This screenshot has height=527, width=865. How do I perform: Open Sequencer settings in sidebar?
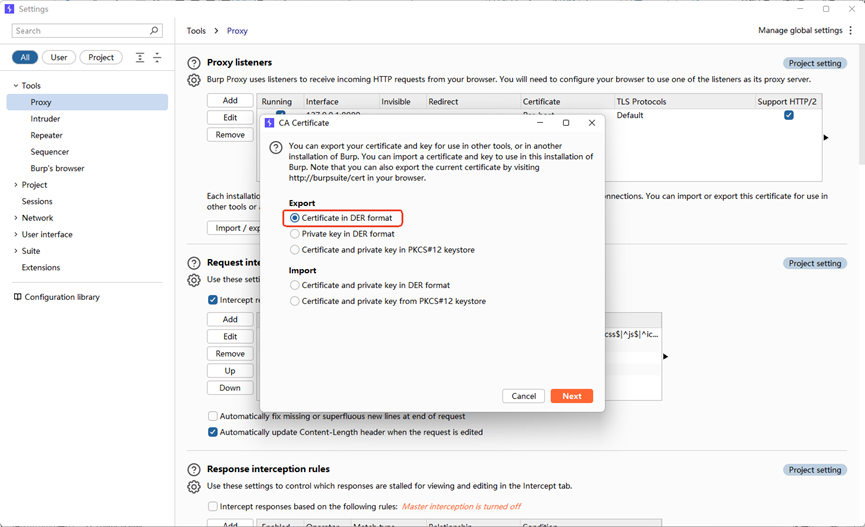tap(50, 152)
